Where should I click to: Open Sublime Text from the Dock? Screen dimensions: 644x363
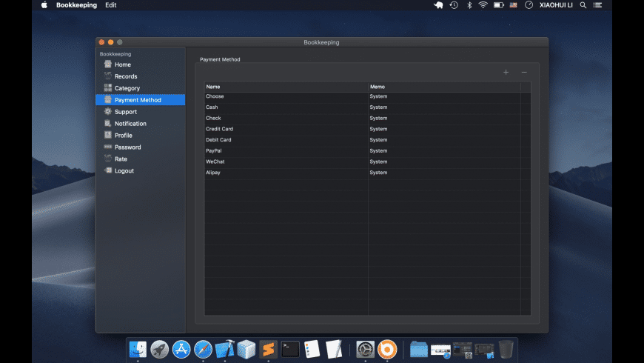pyautogui.click(x=268, y=350)
